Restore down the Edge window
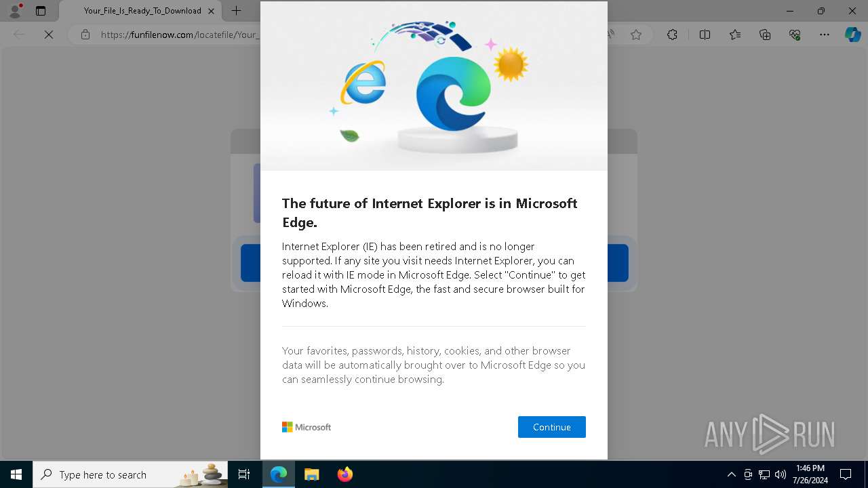The width and height of the screenshot is (868, 488). coord(821,11)
